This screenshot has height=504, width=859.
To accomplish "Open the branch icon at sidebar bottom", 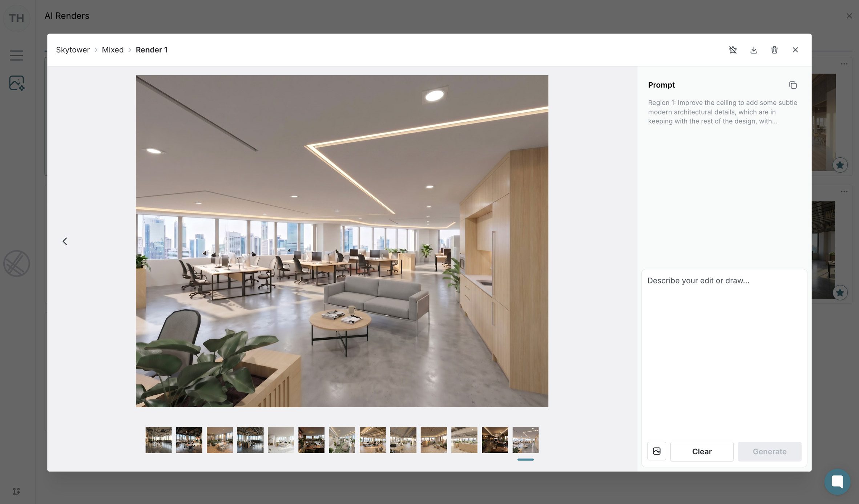I will pyautogui.click(x=16, y=491).
